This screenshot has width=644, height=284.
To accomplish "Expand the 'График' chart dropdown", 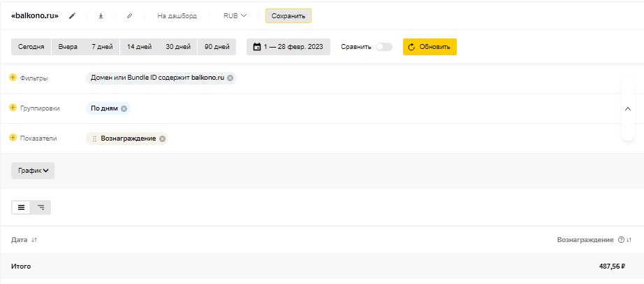I will coord(33,171).
